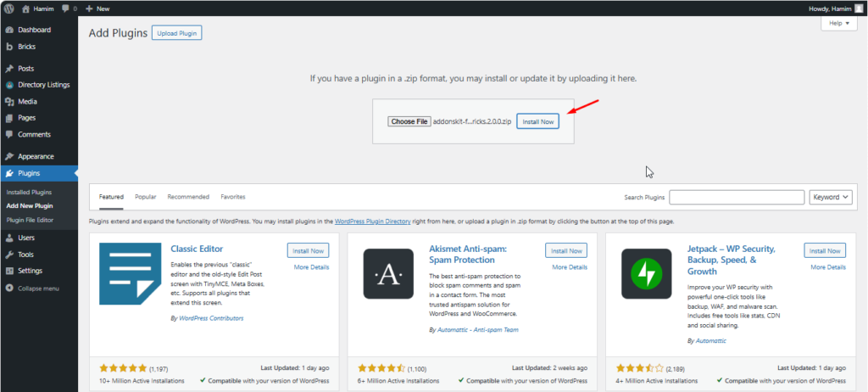Click the Dashboard gauge icon in sidebar
868x392 pixels.
point(8,30)
